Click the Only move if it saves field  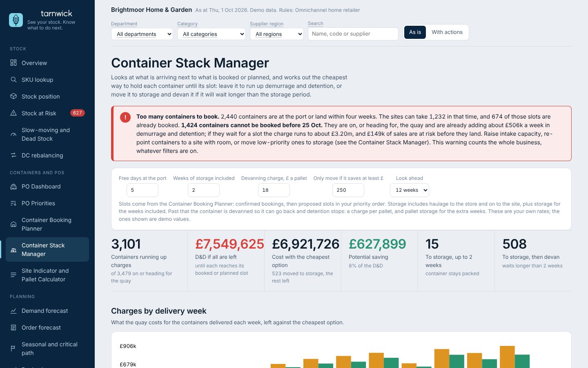(348, 190)
